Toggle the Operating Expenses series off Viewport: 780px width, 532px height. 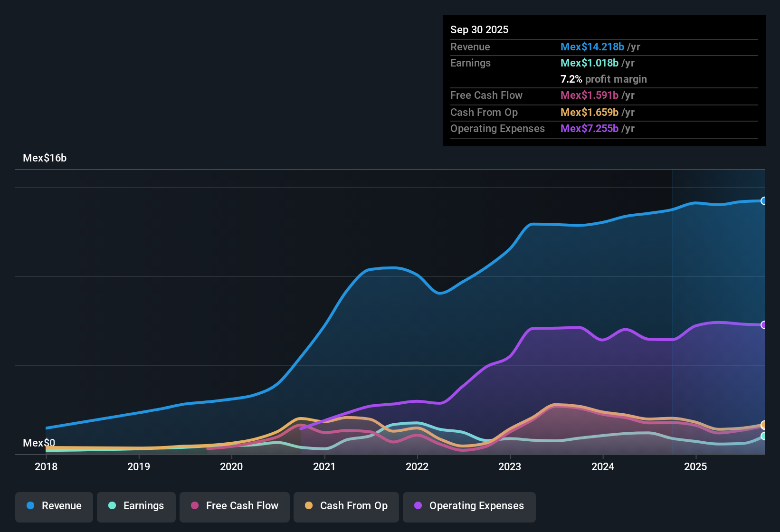point(469,506)
